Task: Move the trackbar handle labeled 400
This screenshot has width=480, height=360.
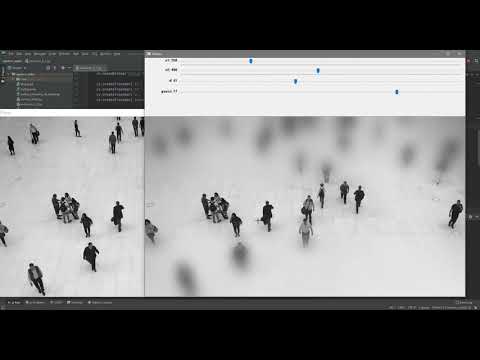Action: [x=318, y=71]
